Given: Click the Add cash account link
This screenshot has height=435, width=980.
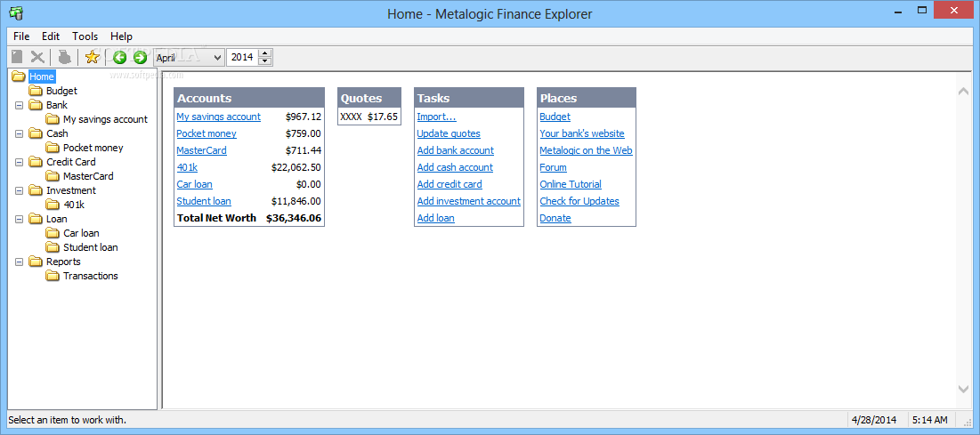Looking at the screenshot, I should coord(455,167).
